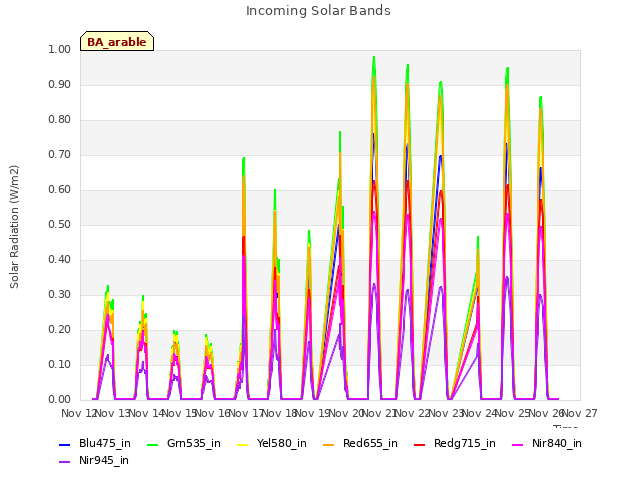This screenshot has width=640, height=480.
Task: Click the Nov 27 x-axis label
Action: (580, 413)
